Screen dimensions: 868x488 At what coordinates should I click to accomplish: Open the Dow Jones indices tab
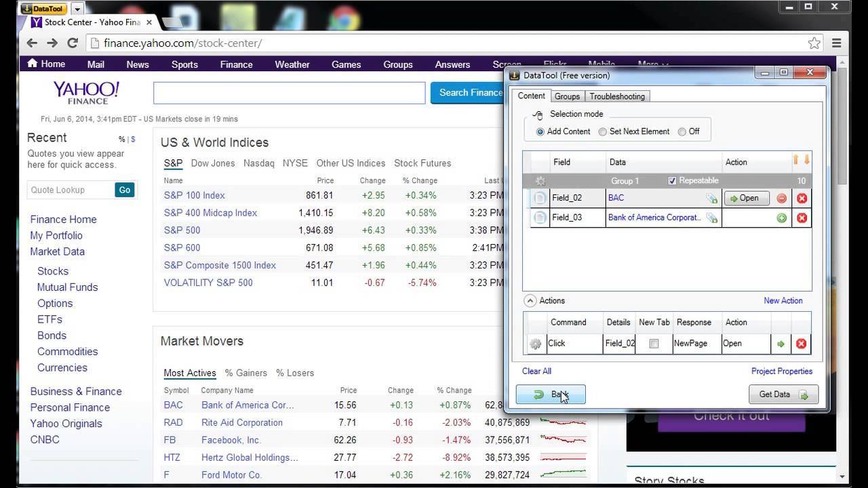pos(213,163)
